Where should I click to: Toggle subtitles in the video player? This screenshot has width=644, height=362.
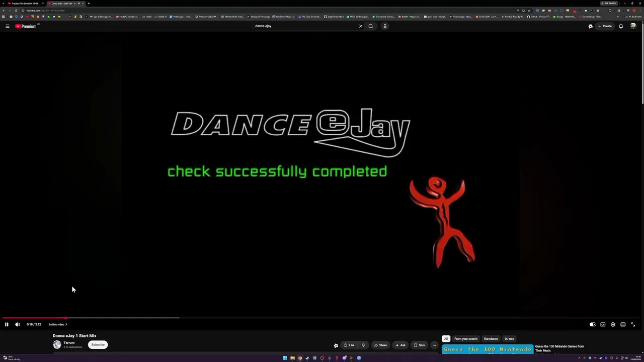[603, 324]
